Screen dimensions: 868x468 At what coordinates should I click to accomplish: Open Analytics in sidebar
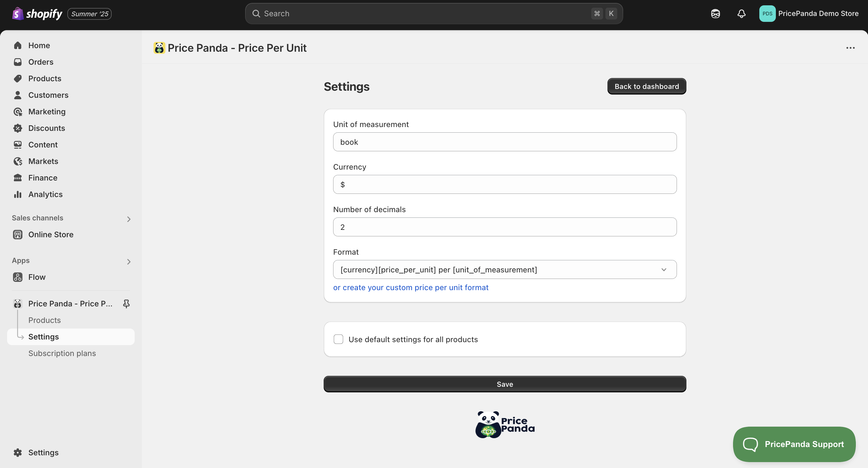click(71, 194)
